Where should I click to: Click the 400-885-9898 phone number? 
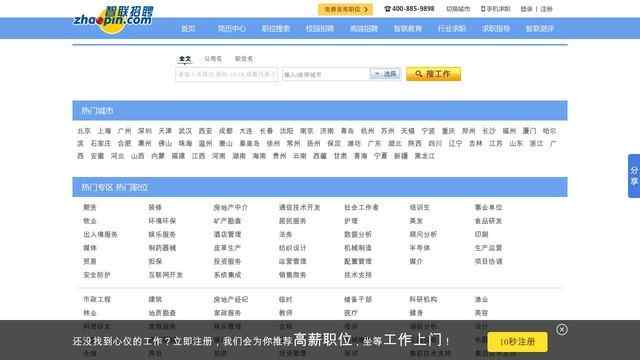pyautogui.click(x=409, y=9)
